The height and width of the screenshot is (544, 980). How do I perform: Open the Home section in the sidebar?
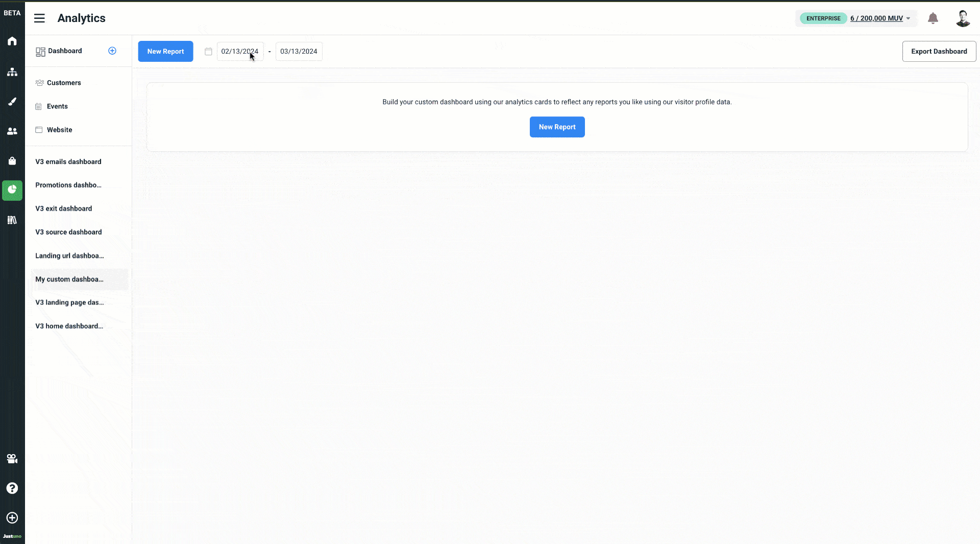click(x=12, y=41)
